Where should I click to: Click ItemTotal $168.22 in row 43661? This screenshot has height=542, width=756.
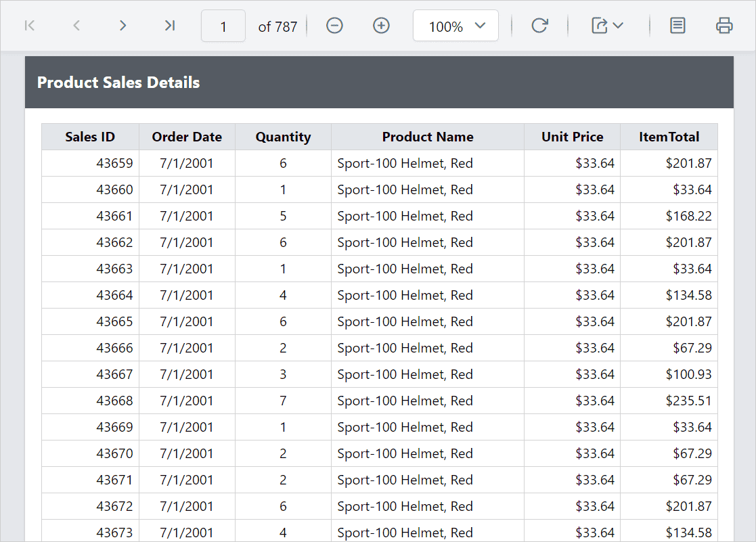[669, 216]
